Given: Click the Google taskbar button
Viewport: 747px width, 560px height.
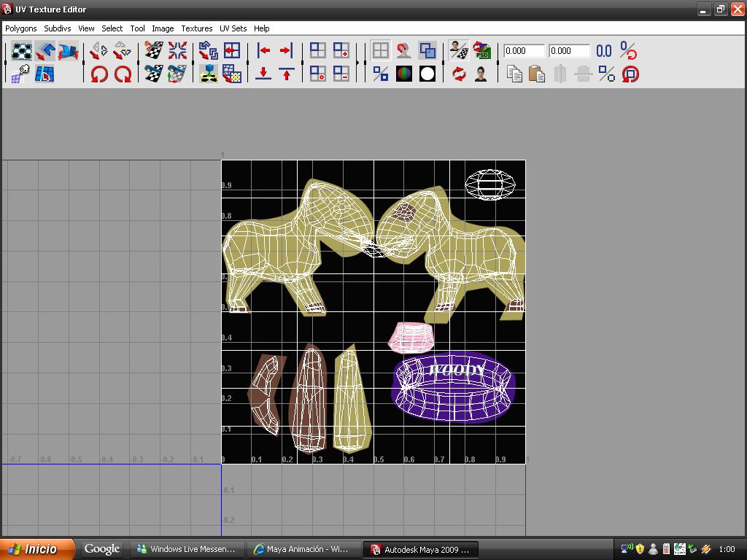Looking at the screenshot, I should pos(102,549).
